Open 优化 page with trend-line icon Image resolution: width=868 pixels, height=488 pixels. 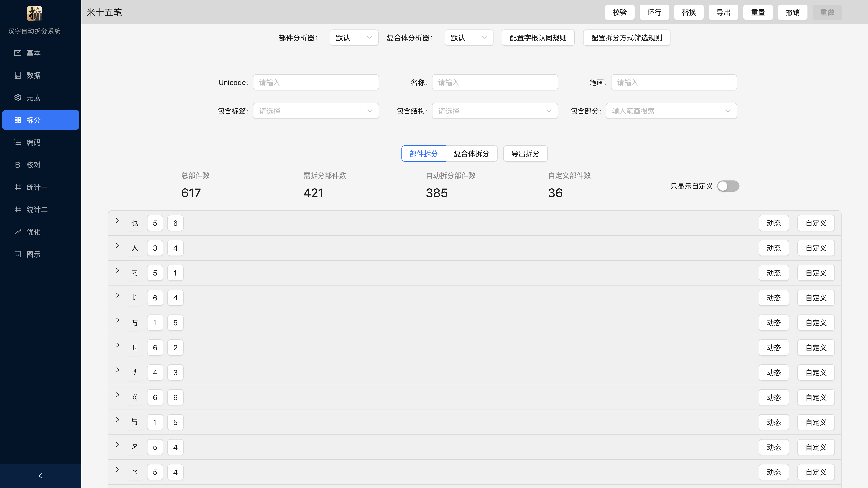[x=18, y=232]
